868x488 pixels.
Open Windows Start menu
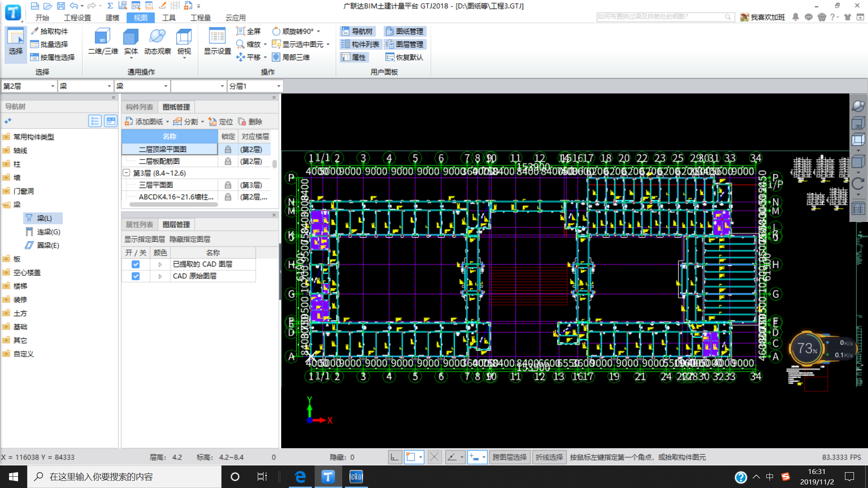point(14,477)
